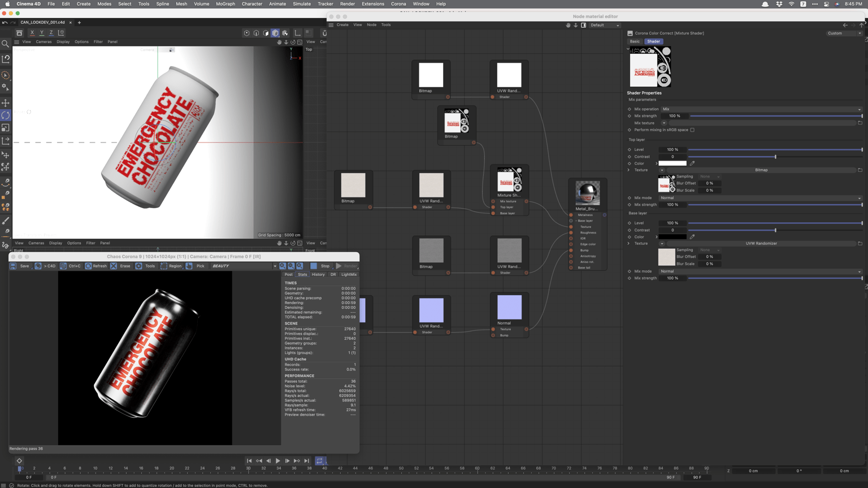
Task: Toggle the X axis lock
Action: (x=32, y=33)
